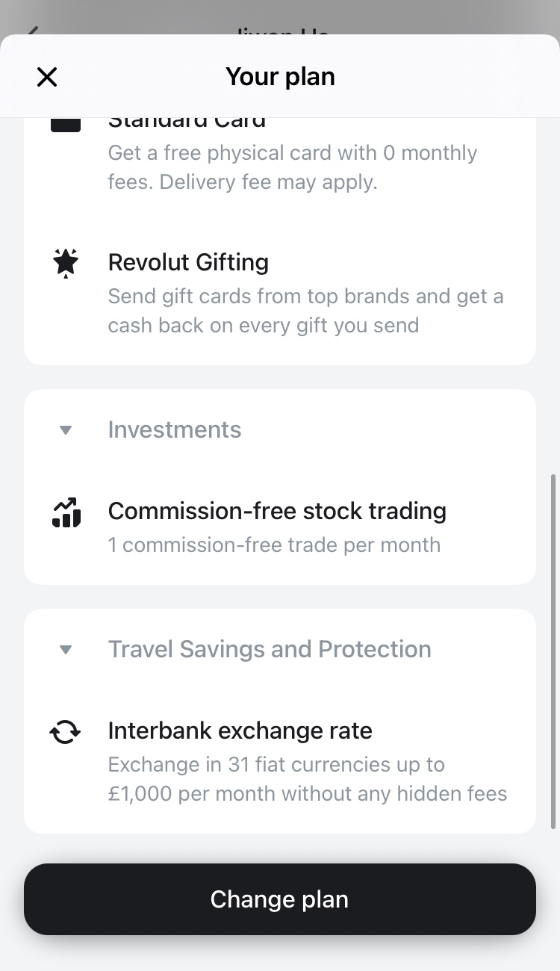560x971 pixels.
Task: Open the Revolut Gifting feature title
Action: pyautogui.click(x=188, y=262)
